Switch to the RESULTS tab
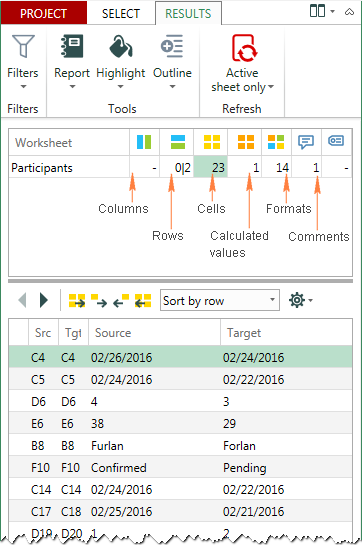 (188, 14)
